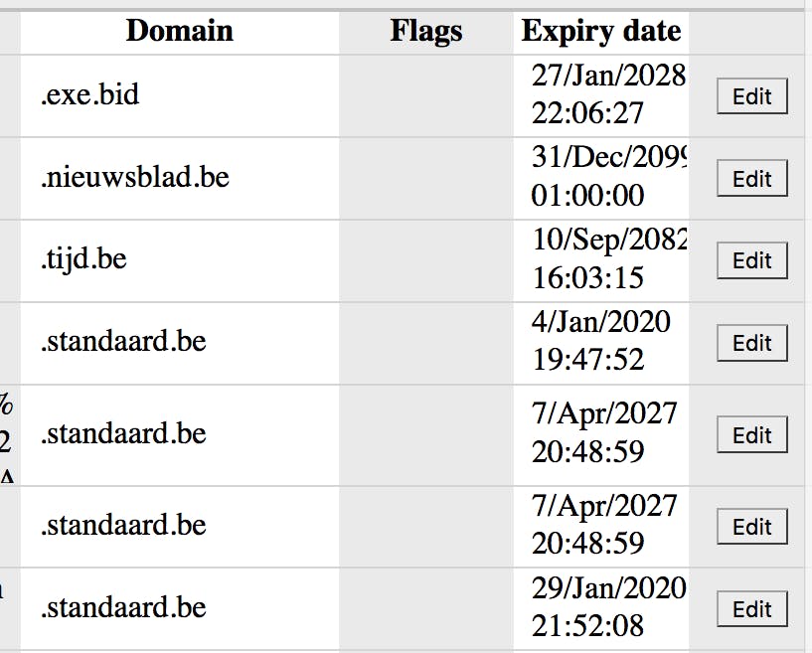
Task: Click the empty Flags cell for .exe.bid
Action: point(425,95)
